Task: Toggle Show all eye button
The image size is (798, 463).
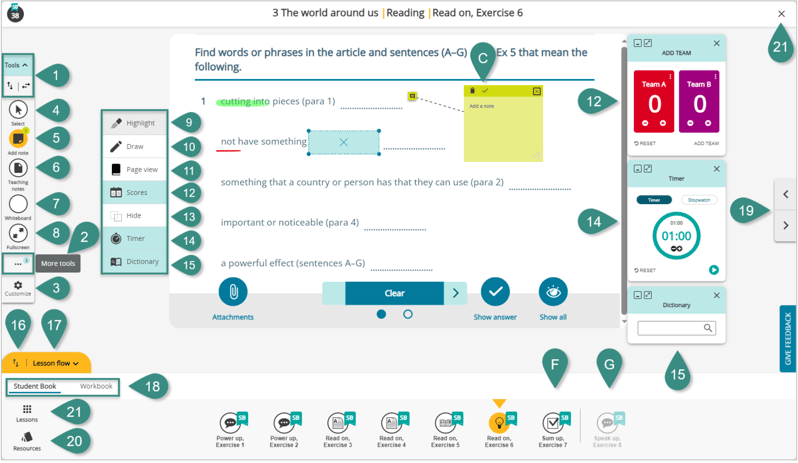Action: click(553, 292)
